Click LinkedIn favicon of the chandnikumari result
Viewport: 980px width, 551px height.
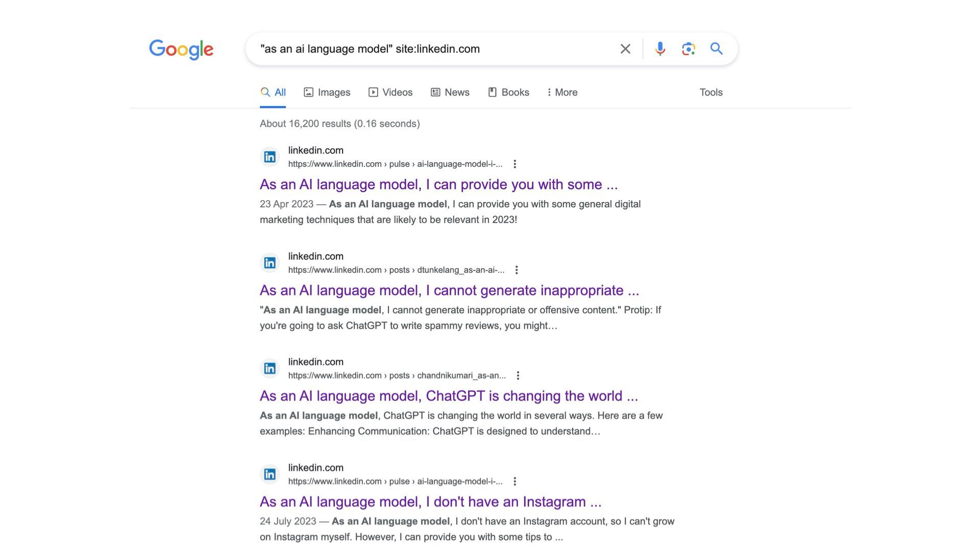coord(269,368)
